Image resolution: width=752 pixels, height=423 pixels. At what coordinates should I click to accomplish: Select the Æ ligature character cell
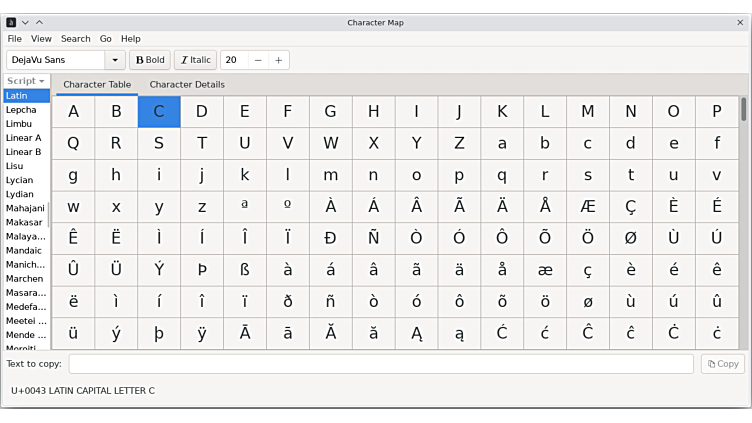point(587,207)
